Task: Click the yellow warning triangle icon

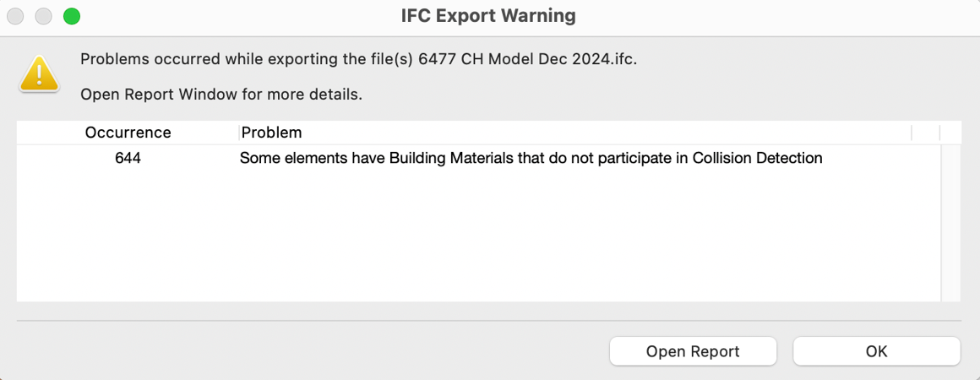Action: pos(40,73)
